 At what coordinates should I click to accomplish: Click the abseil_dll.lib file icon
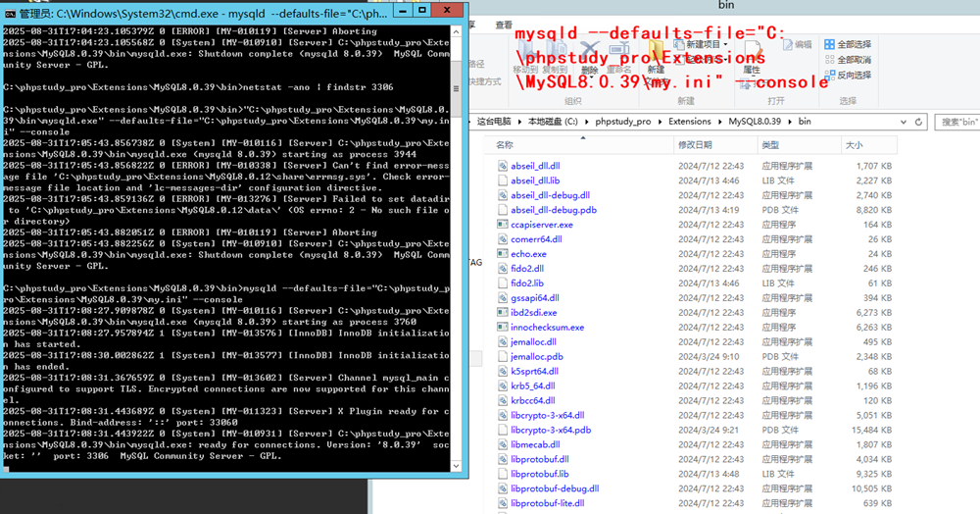pyautogui.click(x=503, y=180)
